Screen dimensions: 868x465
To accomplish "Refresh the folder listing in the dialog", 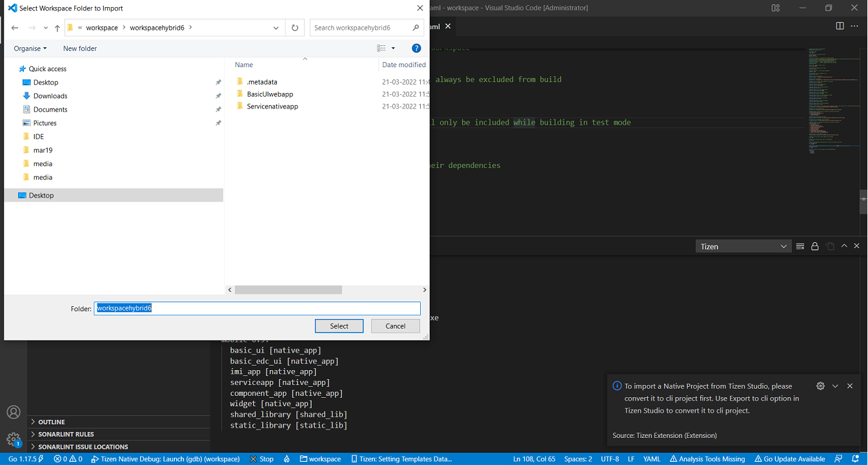I will (295, 28).
